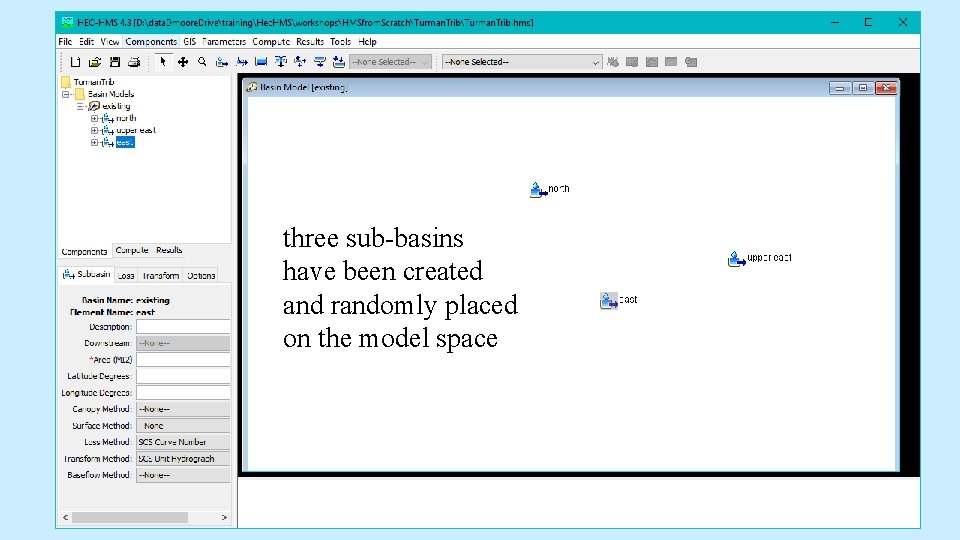Open the Loss Method SCS Curve Number dropdown
This screenshot has height=540, width=960.
(x=183, y=442)
